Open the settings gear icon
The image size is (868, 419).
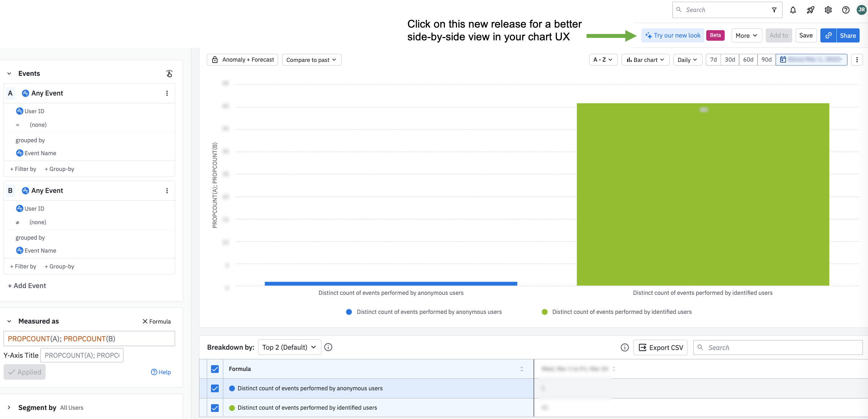pyautogui.click(x=828, y=10)
